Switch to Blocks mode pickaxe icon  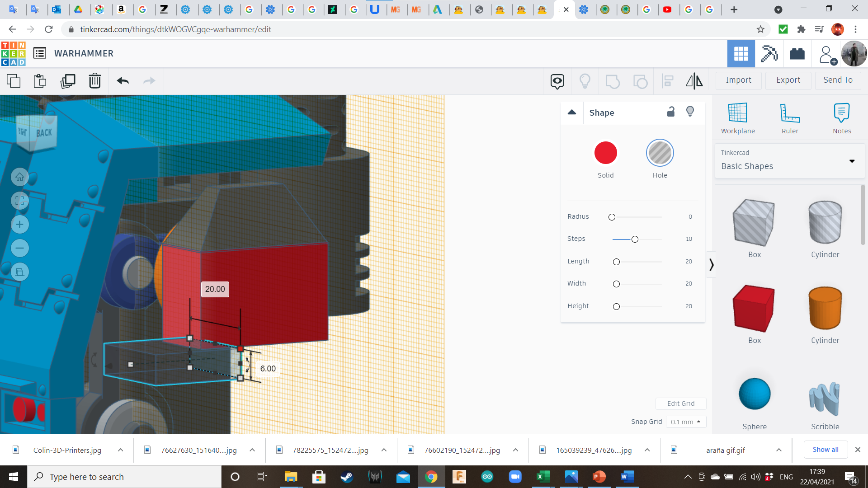coord(769,54)
